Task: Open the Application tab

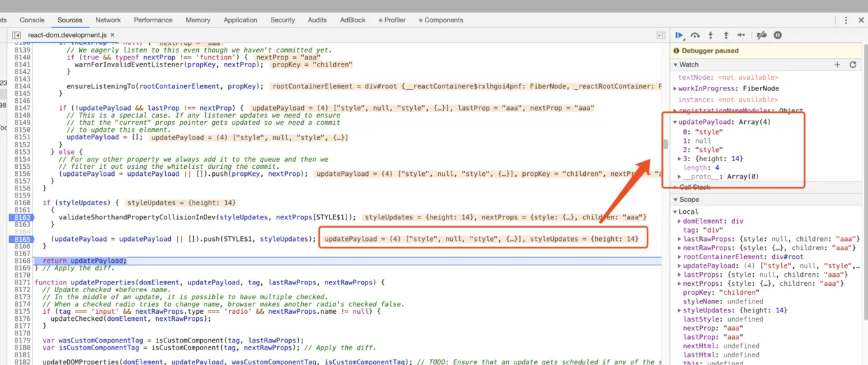Action: pyautogui.click(x=240, y=20)
